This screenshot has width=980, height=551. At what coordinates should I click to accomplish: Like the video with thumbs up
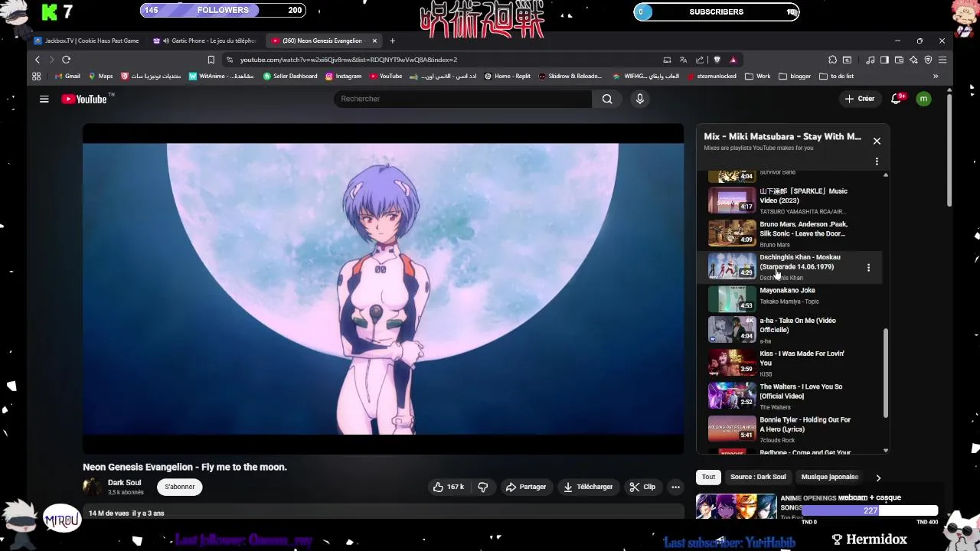(449, 487)
